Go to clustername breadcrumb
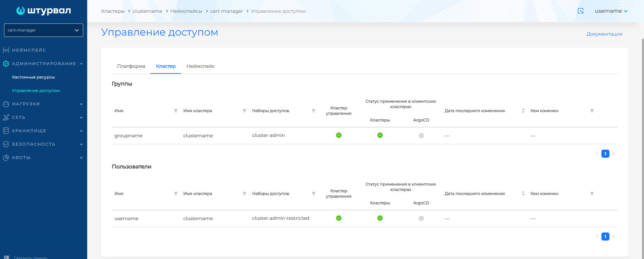Image resolution: width=644 pixels, height=259 pixels. [147, 11]
